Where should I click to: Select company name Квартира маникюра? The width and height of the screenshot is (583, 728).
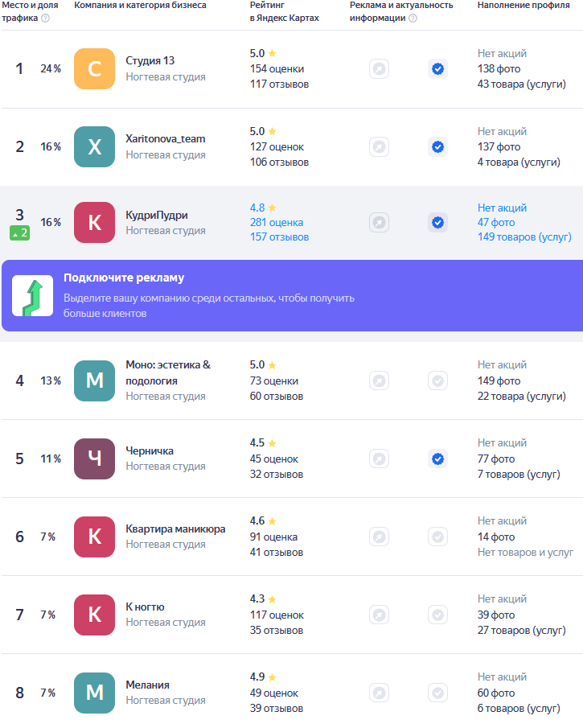coord(175,529)
